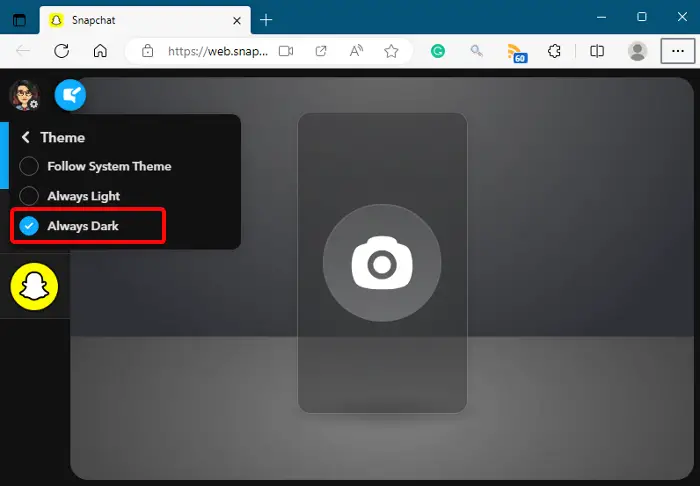Open the Extensions puzzle piece menu
The width and height of the screenshot is (700, 486).
[554, 51]
